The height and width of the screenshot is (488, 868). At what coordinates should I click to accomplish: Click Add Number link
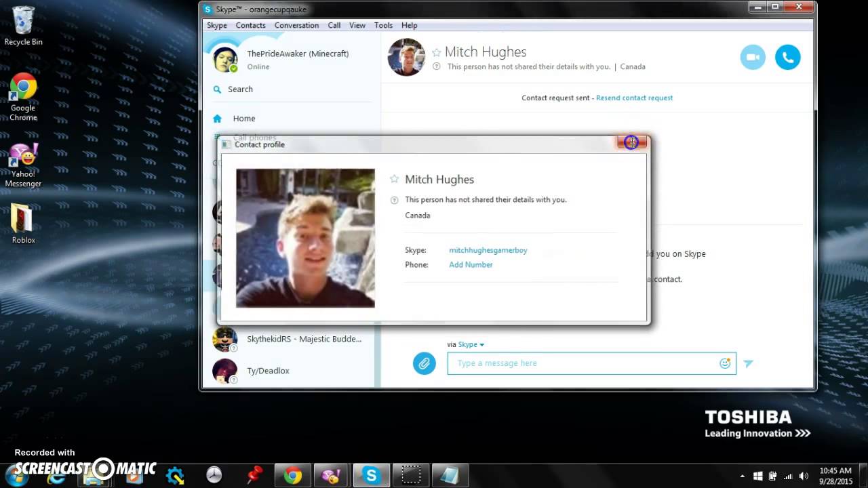click(x=471, y=265)
